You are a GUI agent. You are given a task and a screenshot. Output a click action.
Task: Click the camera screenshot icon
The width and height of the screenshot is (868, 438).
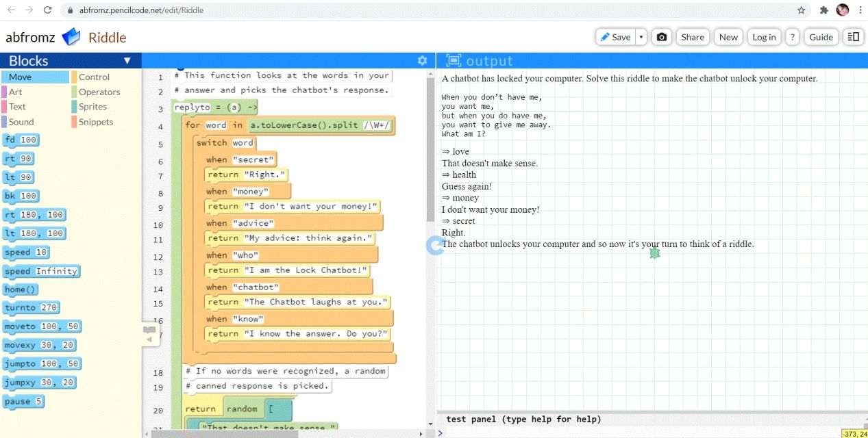pos(661,37)
